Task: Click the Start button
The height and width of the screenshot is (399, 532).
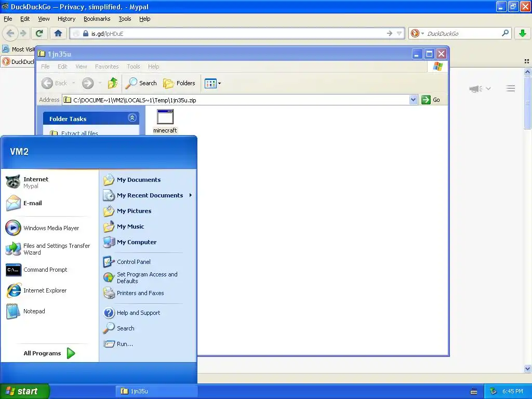Action: click(x=25, y=391)
